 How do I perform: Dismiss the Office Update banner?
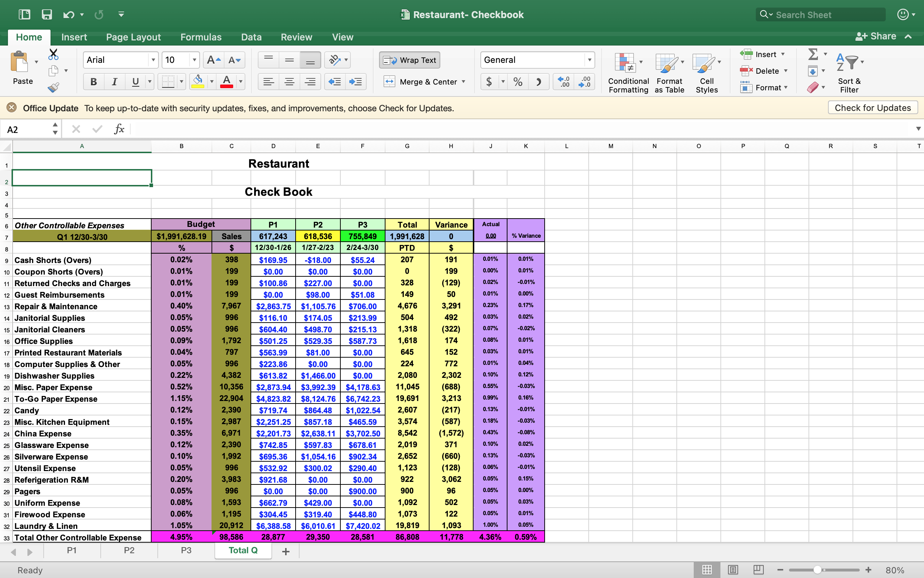[x=12, y=108]
